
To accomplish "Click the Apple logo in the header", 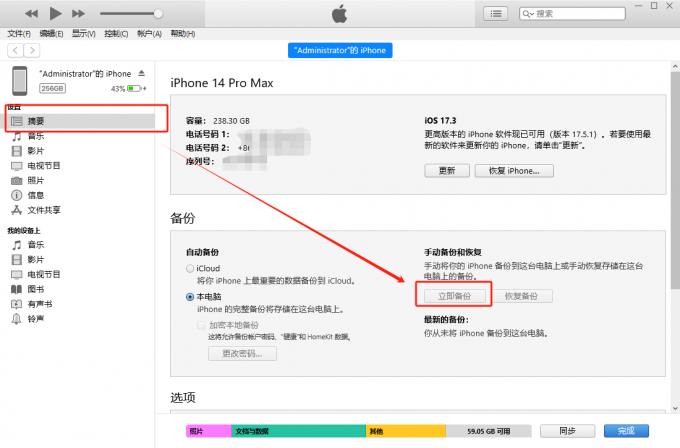I will 340,14.
